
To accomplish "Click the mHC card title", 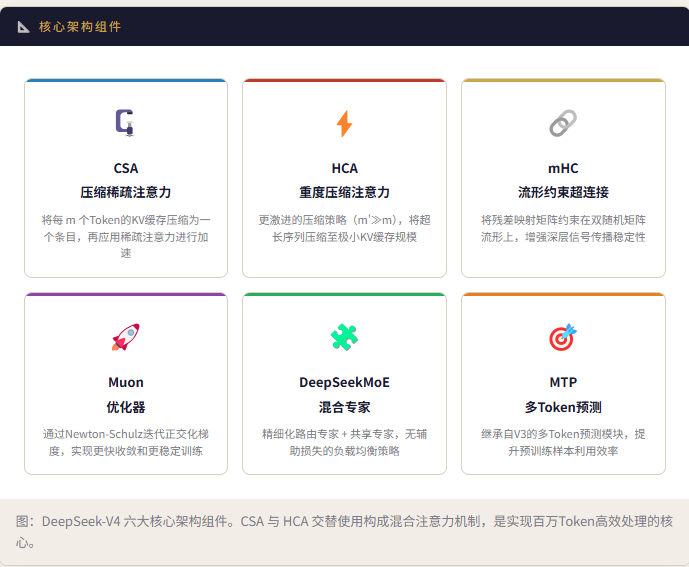I will coord(563,168).
